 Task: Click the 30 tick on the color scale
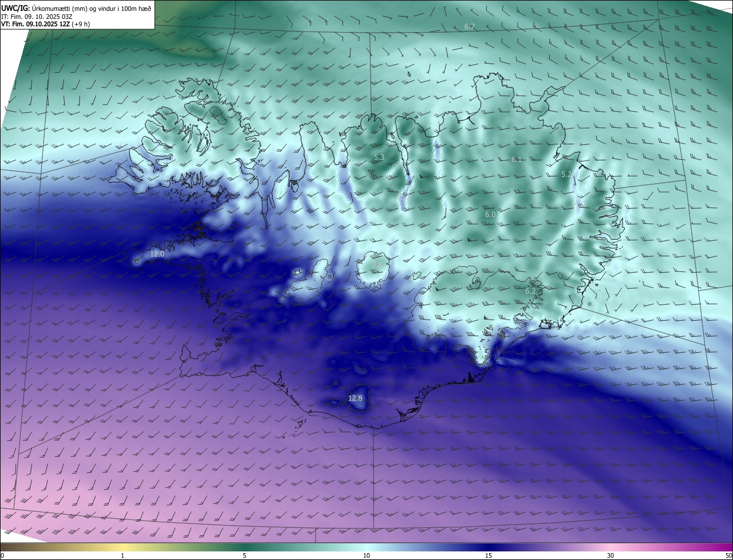(610, 555)
